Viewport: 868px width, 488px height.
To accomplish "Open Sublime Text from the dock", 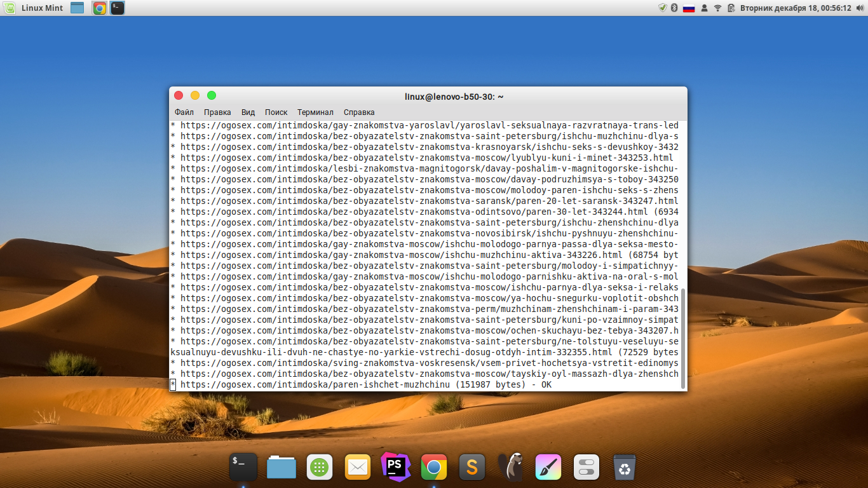I will (x=472, y=468).
